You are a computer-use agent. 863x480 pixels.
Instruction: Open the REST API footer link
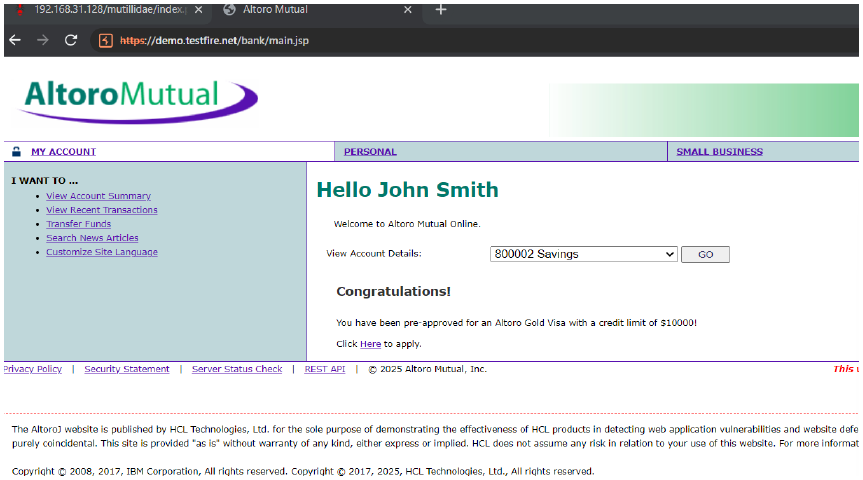click(x=325, y=369)
